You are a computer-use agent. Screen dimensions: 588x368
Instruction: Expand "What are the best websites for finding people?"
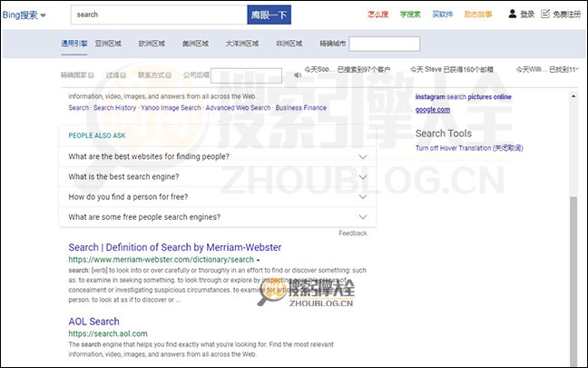[218, 156]
